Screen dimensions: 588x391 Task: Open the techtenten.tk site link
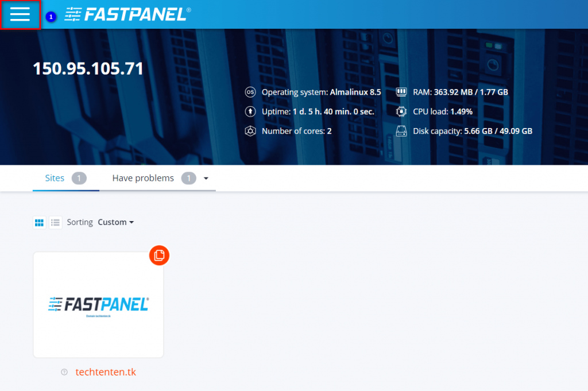106,372
